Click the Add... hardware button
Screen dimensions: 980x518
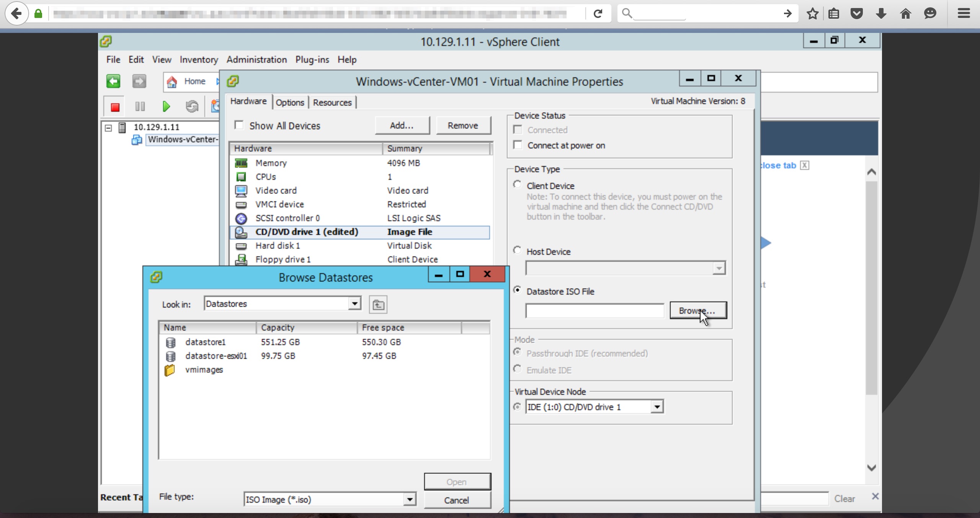402,125
